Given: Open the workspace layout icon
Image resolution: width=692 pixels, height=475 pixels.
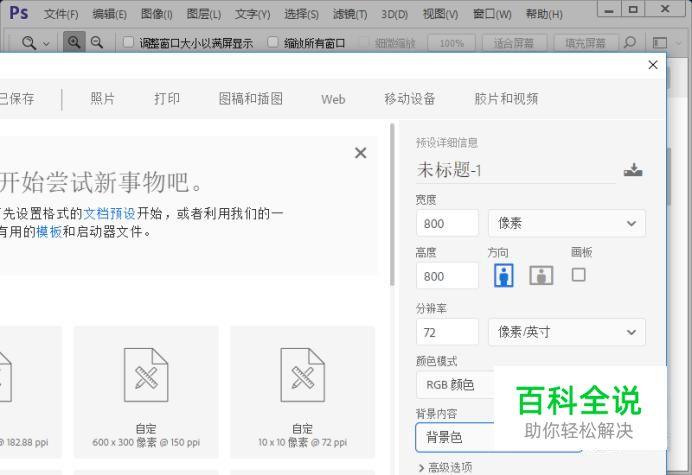Looking at the screenshot, I should (660, 43).
